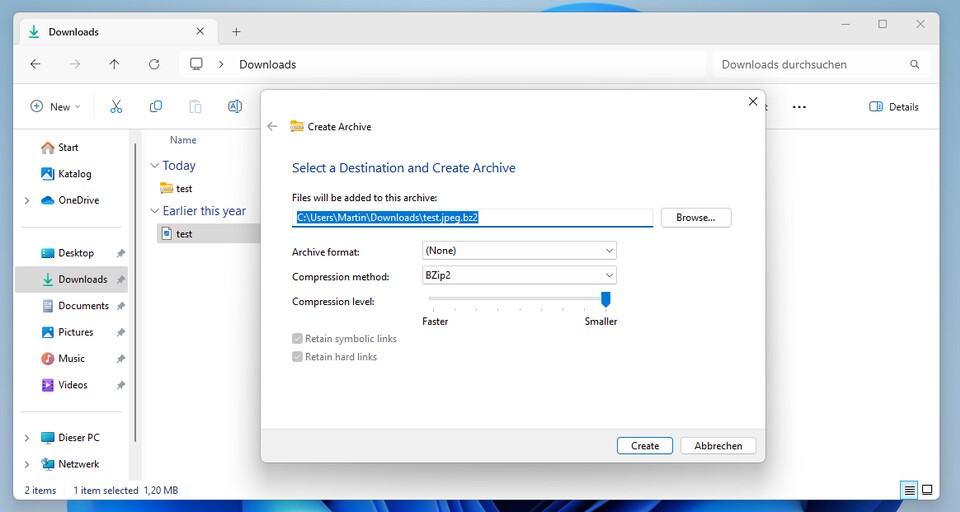The height and width of the screenshot is (512, 960).
Task: Click the Copy icon in toolbar
Action: [156, 107]
